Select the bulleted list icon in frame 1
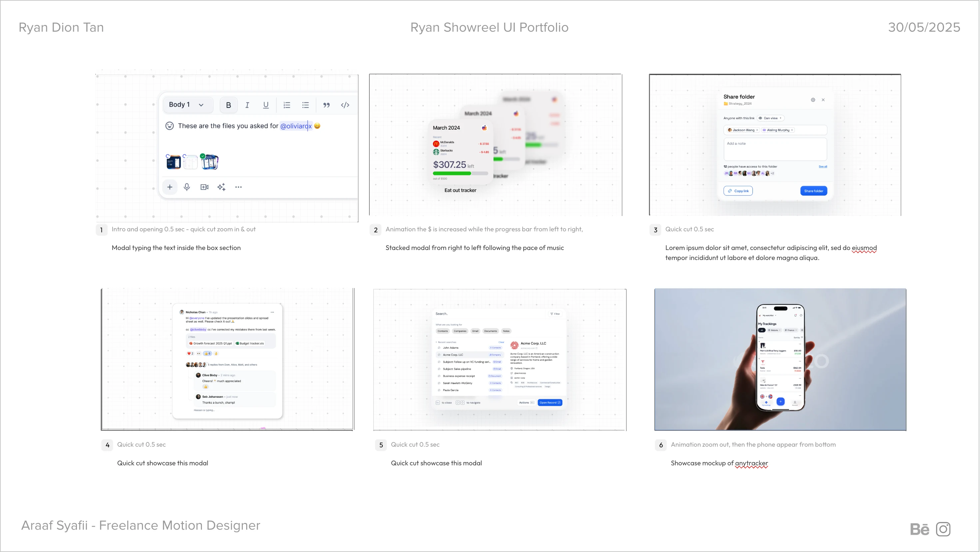Viewport: 980px width, 552px height. point(305,105)
